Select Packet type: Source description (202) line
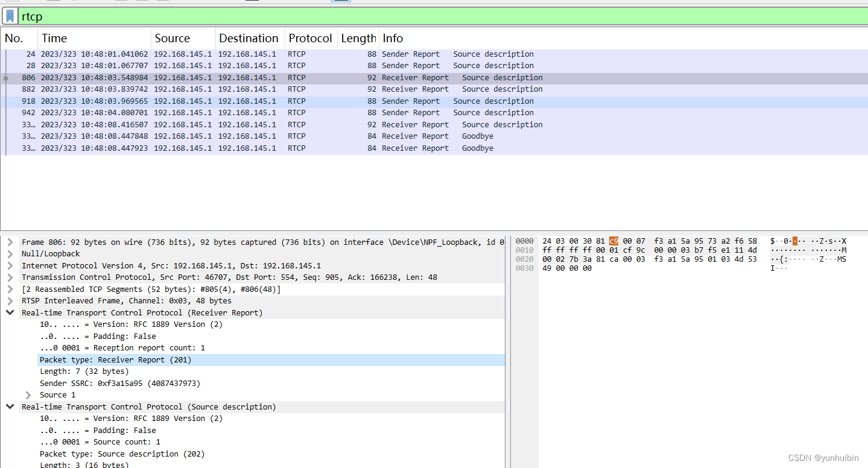Image resolution: width=868 pixels, height=468 pixels. point(122,454)
